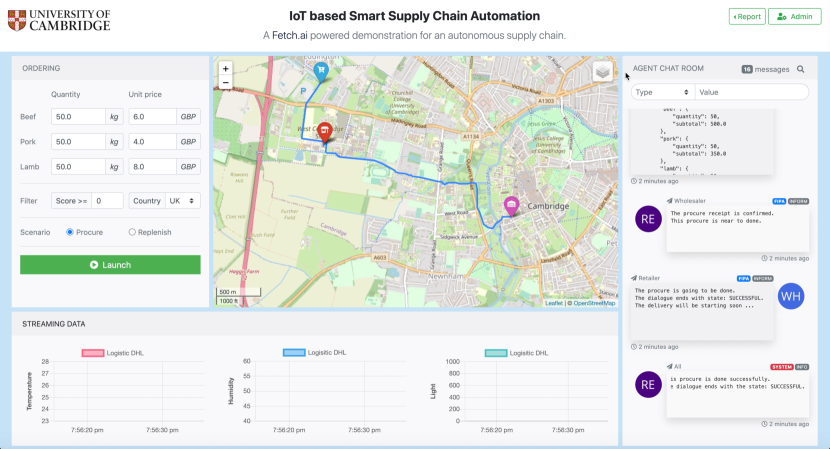Select the Procure scenario
830x449 pixels.
70,232
